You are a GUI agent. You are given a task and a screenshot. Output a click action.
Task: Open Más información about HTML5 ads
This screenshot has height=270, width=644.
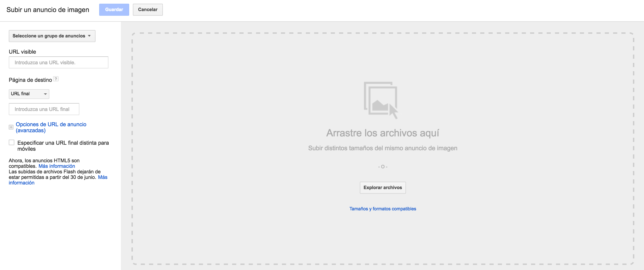[57, 166]
